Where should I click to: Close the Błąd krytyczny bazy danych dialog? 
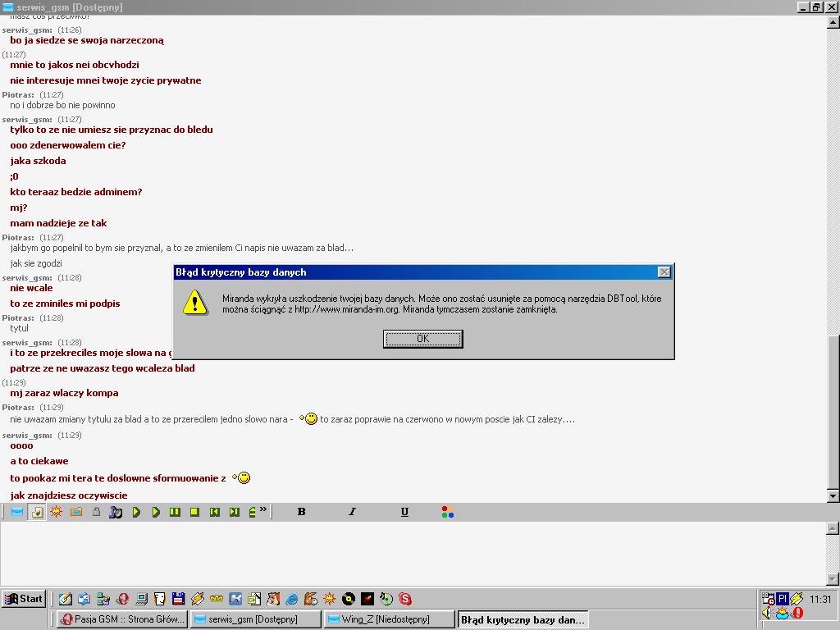(x=664, y=272)
